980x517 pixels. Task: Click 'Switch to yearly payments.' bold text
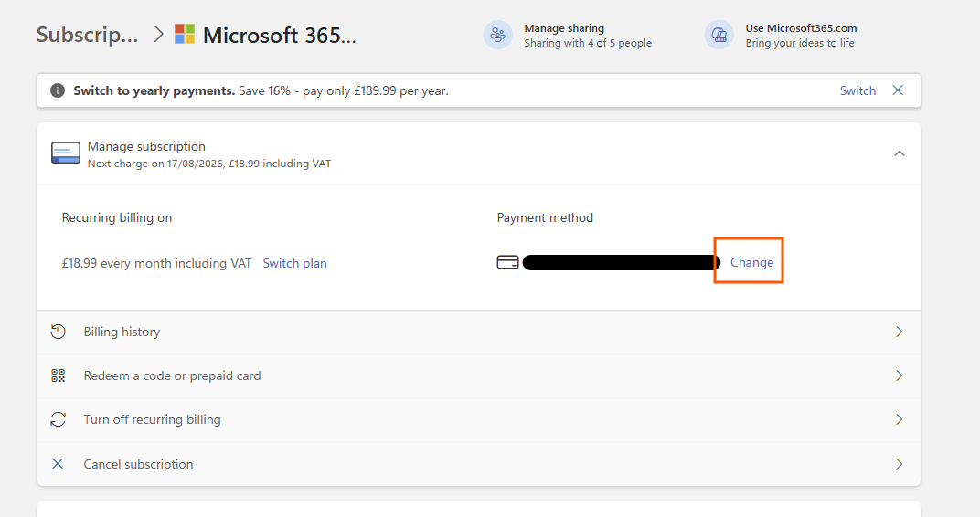coord(154,90)
